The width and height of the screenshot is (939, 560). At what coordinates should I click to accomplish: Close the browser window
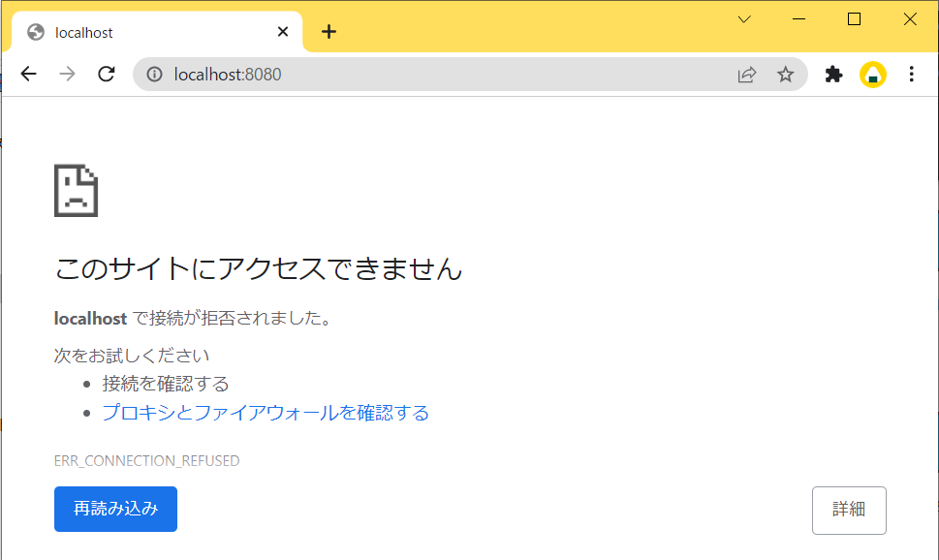(x=910, y=19)
